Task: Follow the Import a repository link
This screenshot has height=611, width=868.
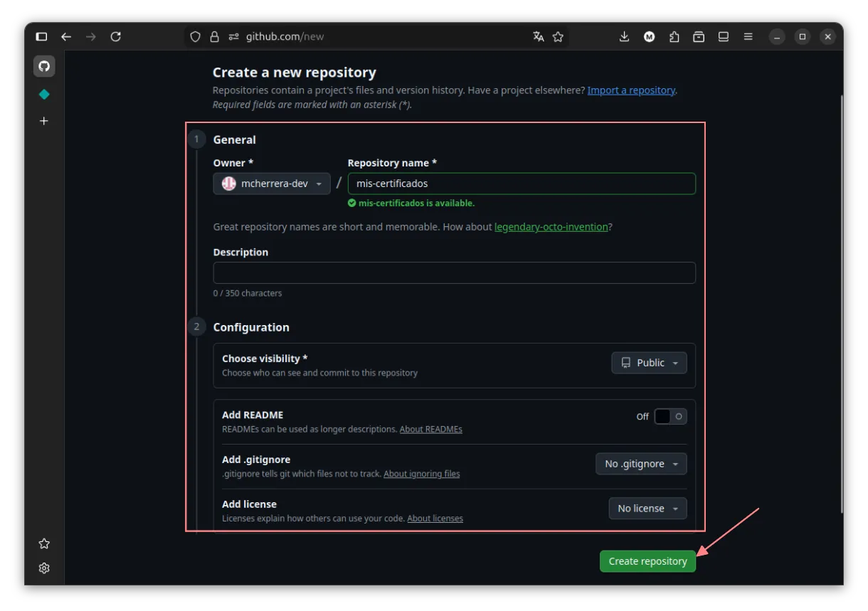Action: 631,90
